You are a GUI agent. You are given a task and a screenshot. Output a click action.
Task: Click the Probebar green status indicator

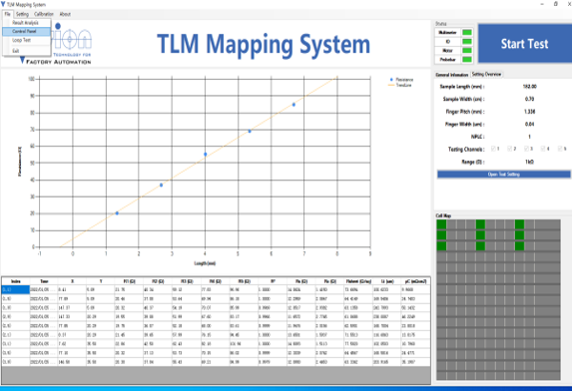pyautogui.click(x=467, y=60)
